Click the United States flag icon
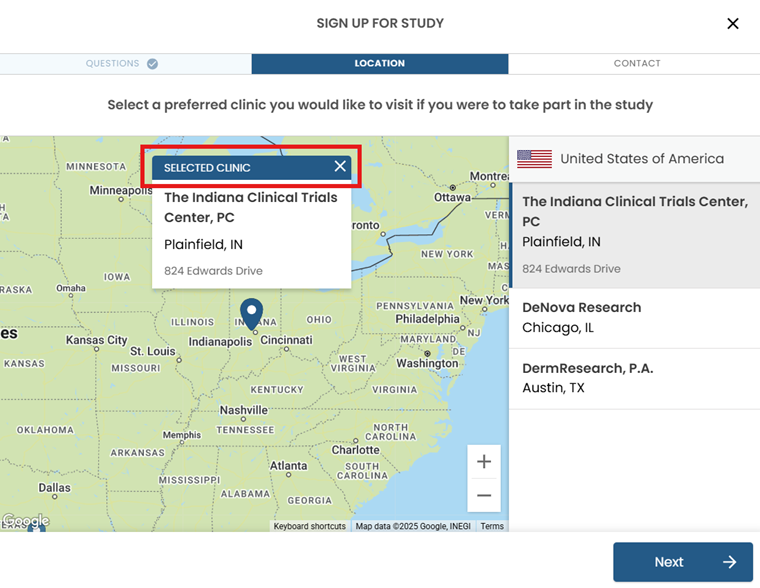This screenshot has height=588, width=760. (534, 159)
